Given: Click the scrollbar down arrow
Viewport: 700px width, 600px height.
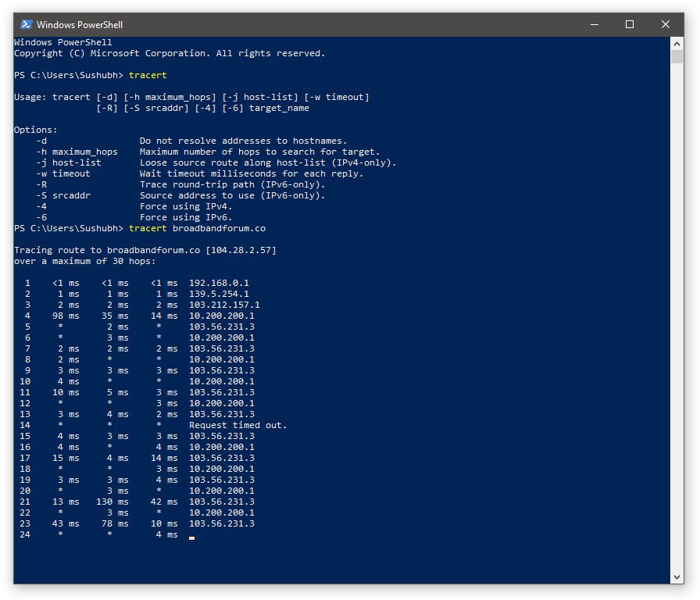Looking at the screenshot, I should (677, 577).
